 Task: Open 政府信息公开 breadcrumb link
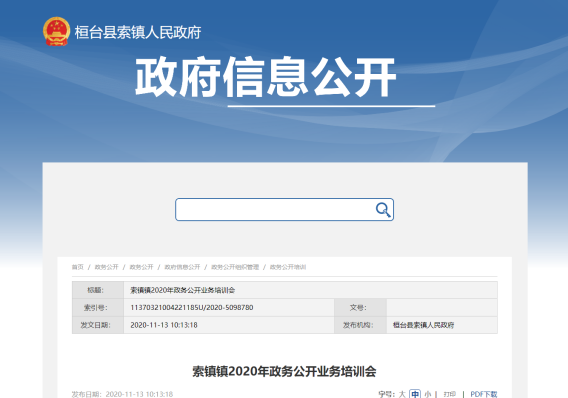point(182,267)
